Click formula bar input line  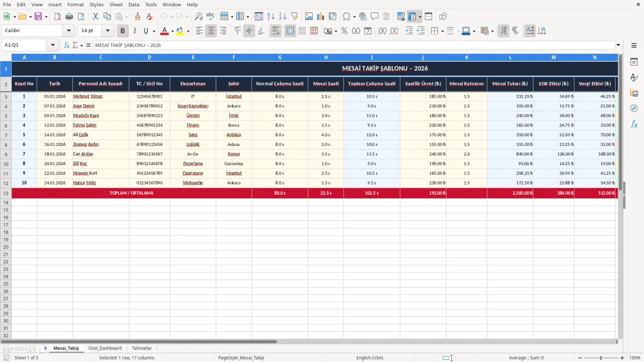pos(354,45)
